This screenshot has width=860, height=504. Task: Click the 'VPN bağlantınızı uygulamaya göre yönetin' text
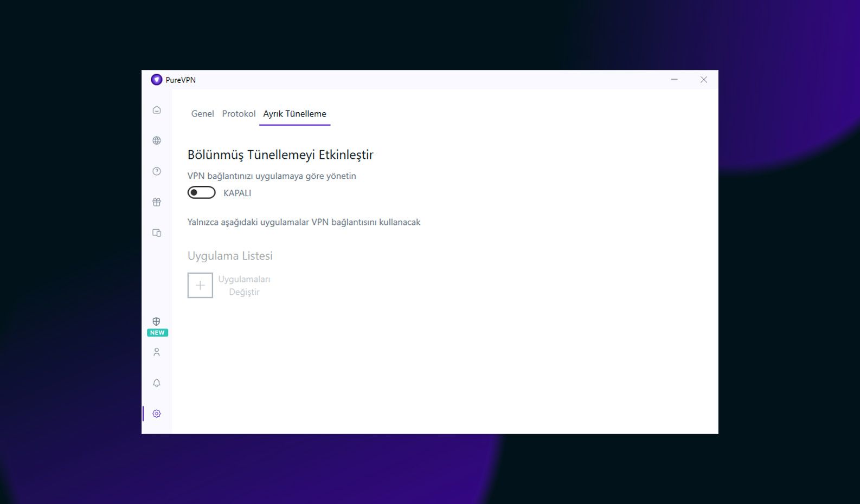pos(272,176)
